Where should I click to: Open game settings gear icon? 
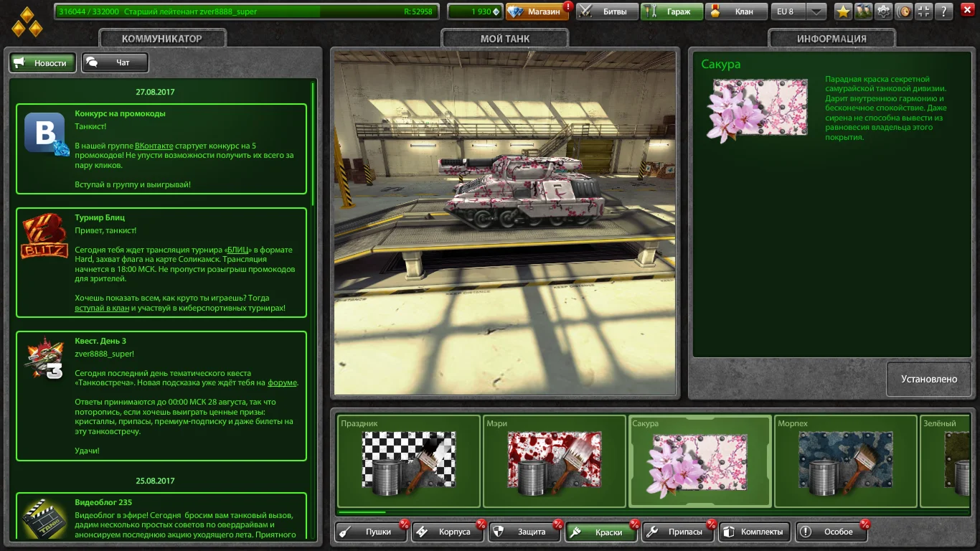[x=883, y=11]
